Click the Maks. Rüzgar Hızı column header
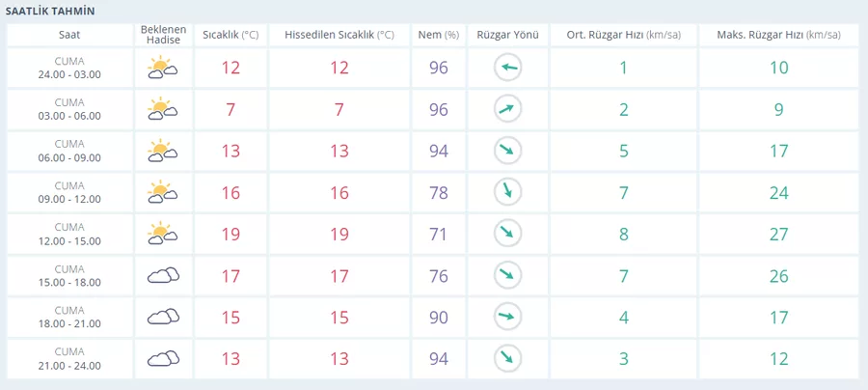Image resolution: width=868 pixels, height=390 pixels. click(x=778, y=35)
